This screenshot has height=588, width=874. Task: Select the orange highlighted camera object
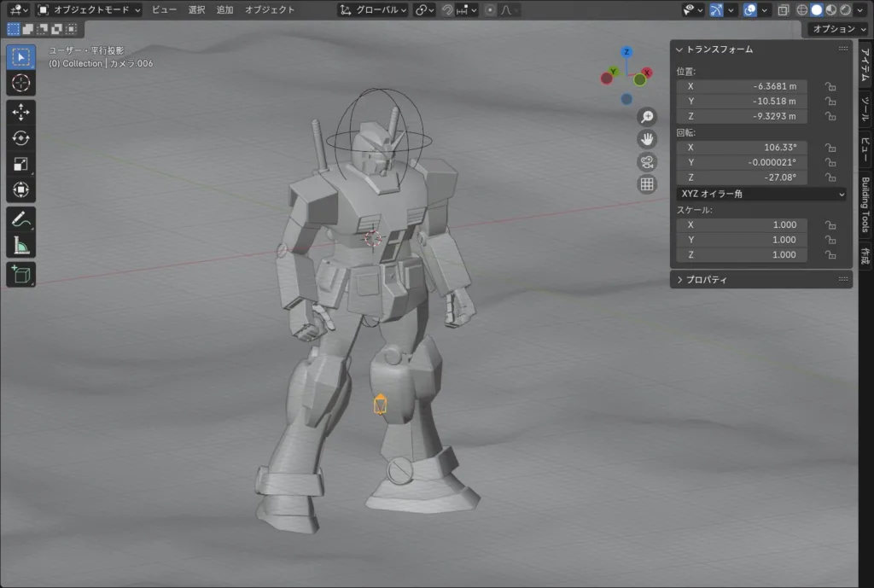coord(380,405)
